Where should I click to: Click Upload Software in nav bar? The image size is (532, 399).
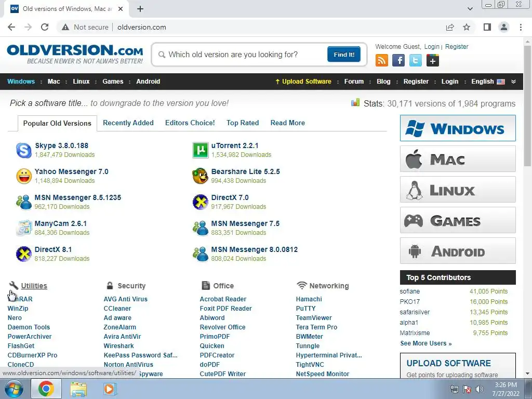point(303,82)
